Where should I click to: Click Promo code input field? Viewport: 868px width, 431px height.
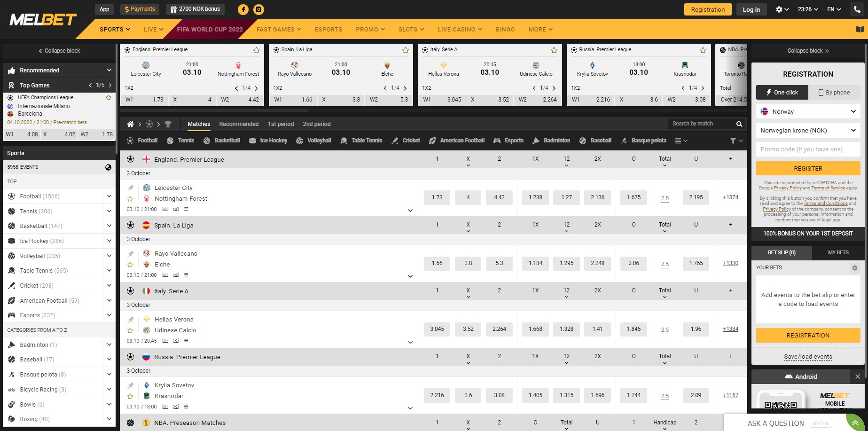pos(808,149)
